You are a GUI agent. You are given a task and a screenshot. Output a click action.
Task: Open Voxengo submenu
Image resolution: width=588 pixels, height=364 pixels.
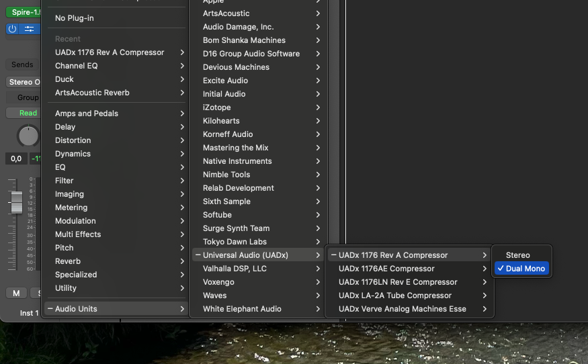[x=258, y=282]
